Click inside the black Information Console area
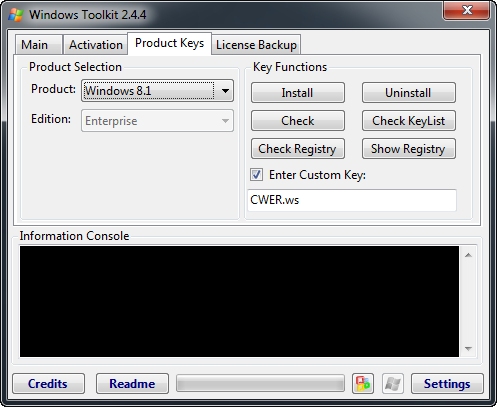497x407 pixels. 239,301
